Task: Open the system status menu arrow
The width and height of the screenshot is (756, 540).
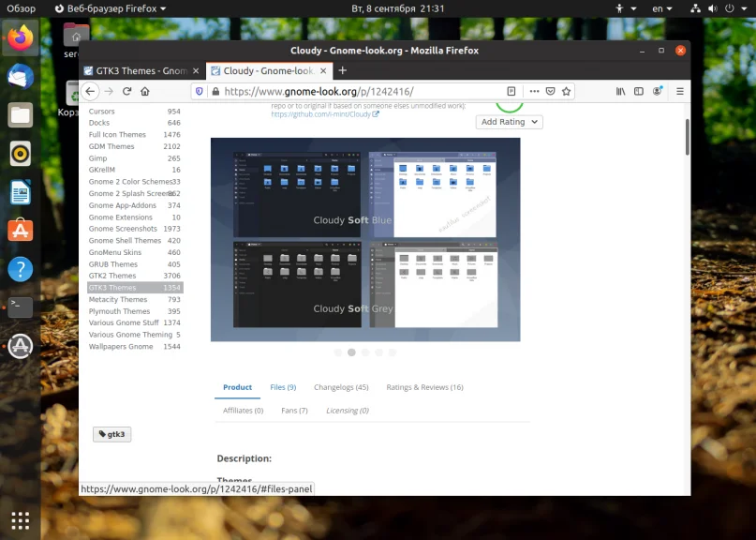Action: tap(744, 8)
